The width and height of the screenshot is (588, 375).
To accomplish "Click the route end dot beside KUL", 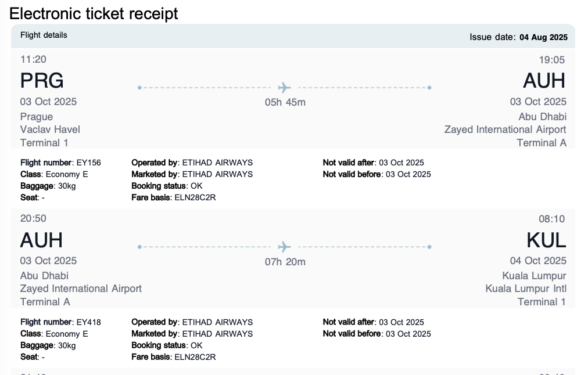I will click(429, 247).
